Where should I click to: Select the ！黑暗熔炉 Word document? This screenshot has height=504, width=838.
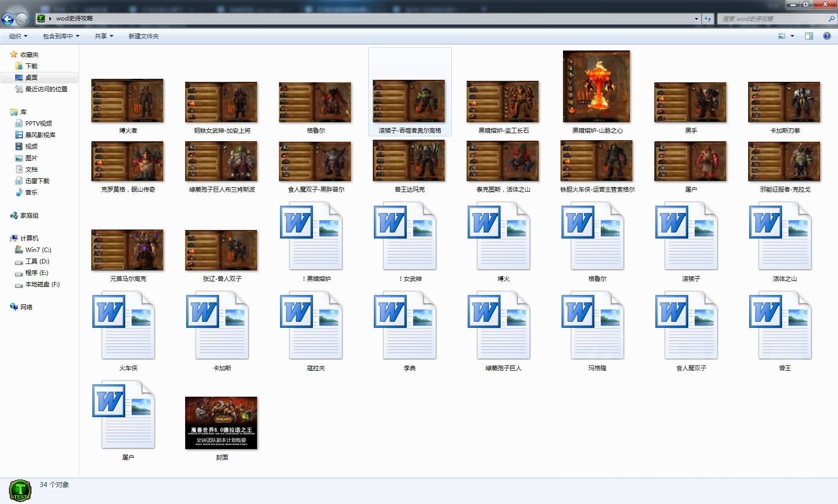point(312,236)
